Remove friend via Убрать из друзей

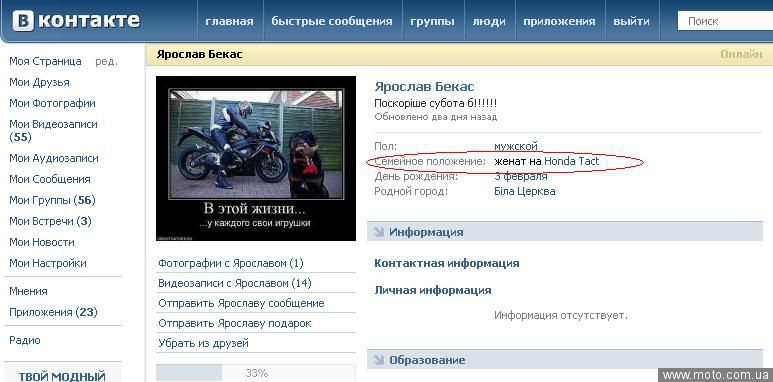point(203,343)
